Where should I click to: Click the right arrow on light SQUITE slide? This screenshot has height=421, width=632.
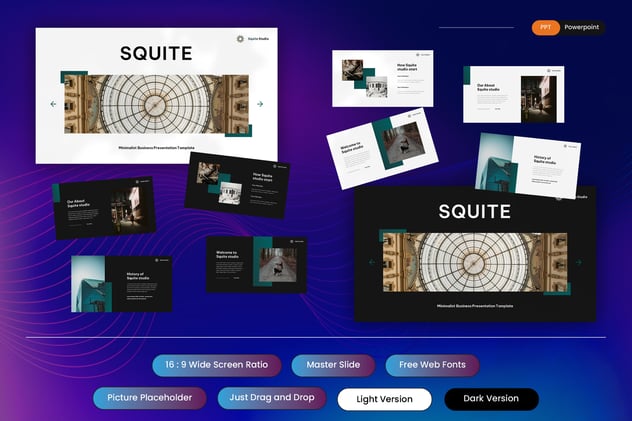(x=260, y=104)
